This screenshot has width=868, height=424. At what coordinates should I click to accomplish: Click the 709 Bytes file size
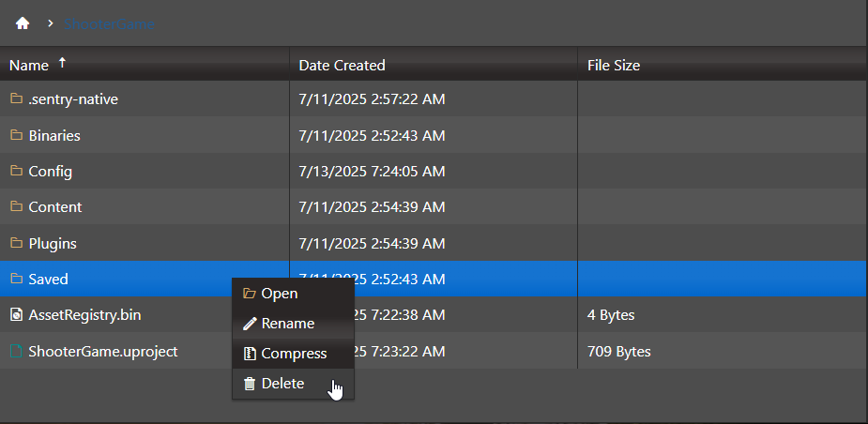coord(619,352)
